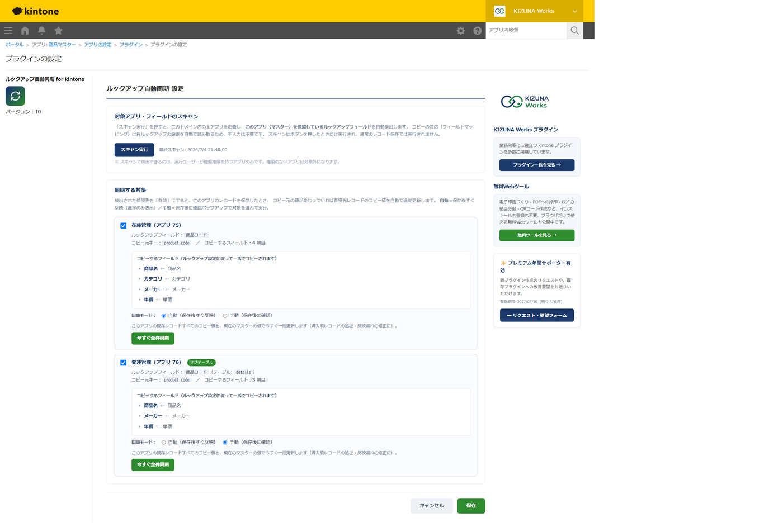Open the hamburger menu icon
The height and width of the screenshot is (532, 783).
pos(8,31)
